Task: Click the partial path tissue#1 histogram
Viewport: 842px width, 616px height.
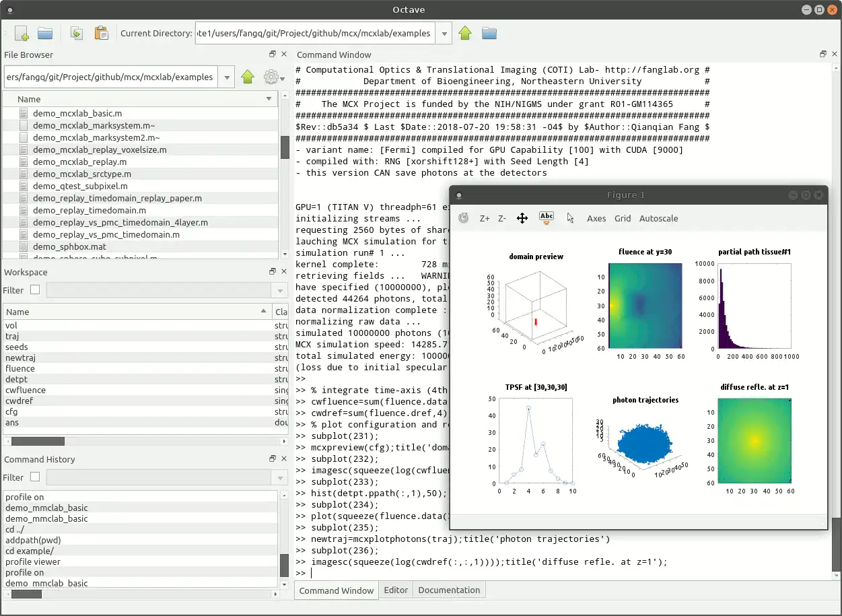Action: point(755,306)
